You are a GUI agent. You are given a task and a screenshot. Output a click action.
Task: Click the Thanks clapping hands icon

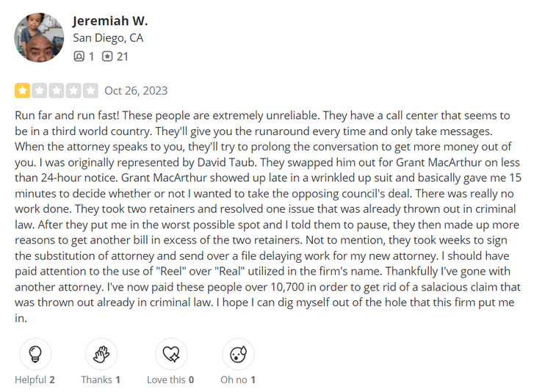101,354
